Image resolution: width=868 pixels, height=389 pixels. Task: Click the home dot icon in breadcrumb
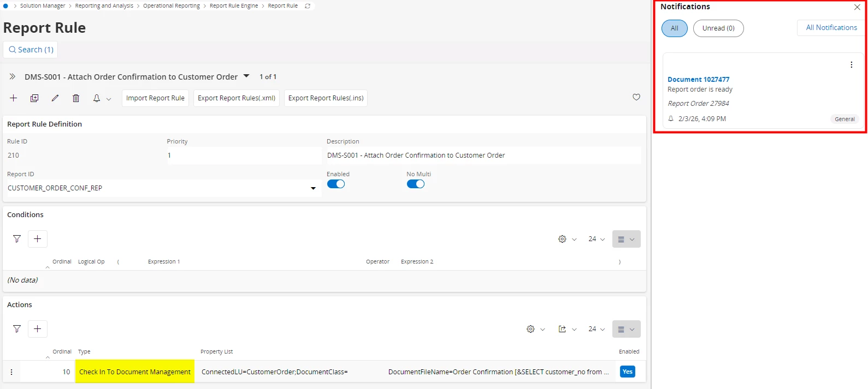(x=6, y=6)
